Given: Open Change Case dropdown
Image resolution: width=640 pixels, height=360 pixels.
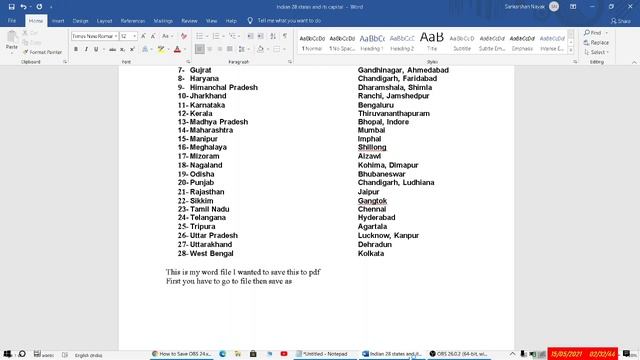Looking at the screenshot, I should (x=167, y=36).
